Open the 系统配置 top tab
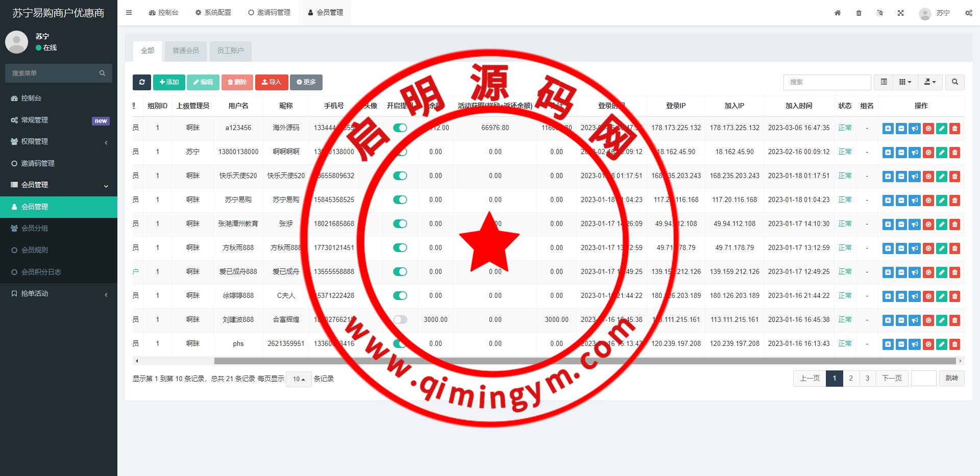 click(x=213, y=13)
